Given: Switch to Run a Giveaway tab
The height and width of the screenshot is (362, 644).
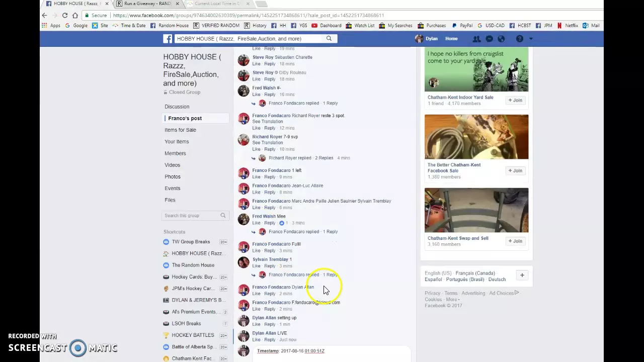Looking at the screenshot, I should [146, 4].
